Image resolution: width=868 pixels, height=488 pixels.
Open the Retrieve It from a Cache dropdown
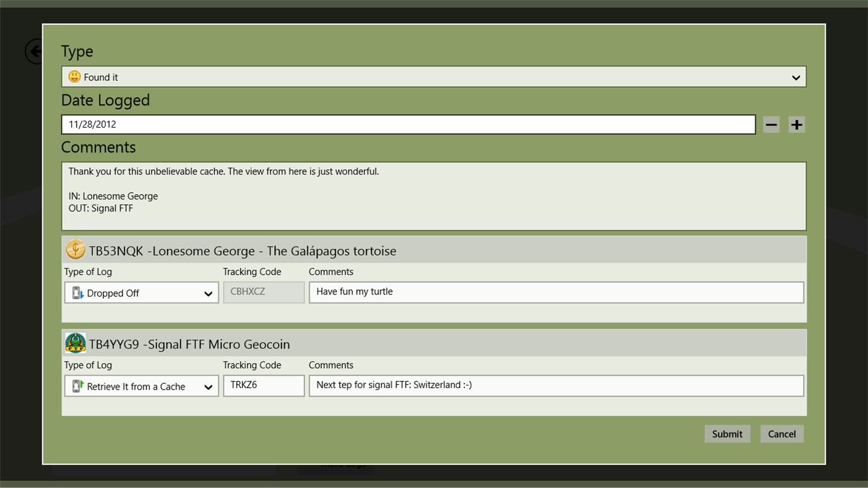(142, 386)
